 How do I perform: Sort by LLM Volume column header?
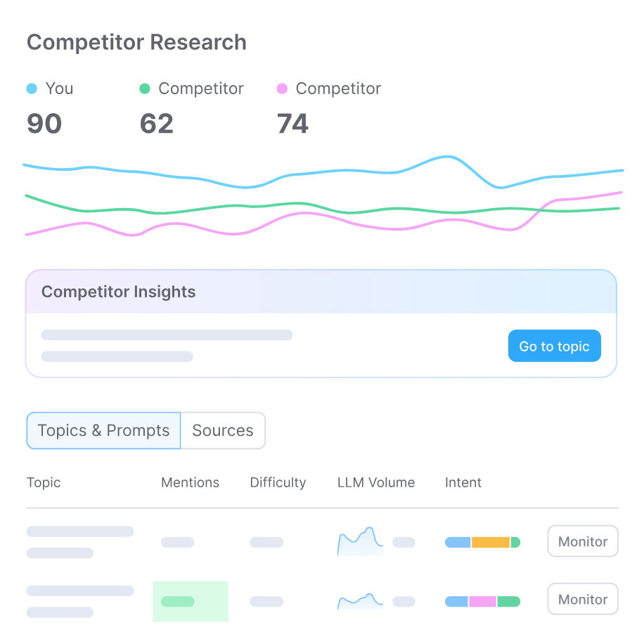click(x=376, y=482)
